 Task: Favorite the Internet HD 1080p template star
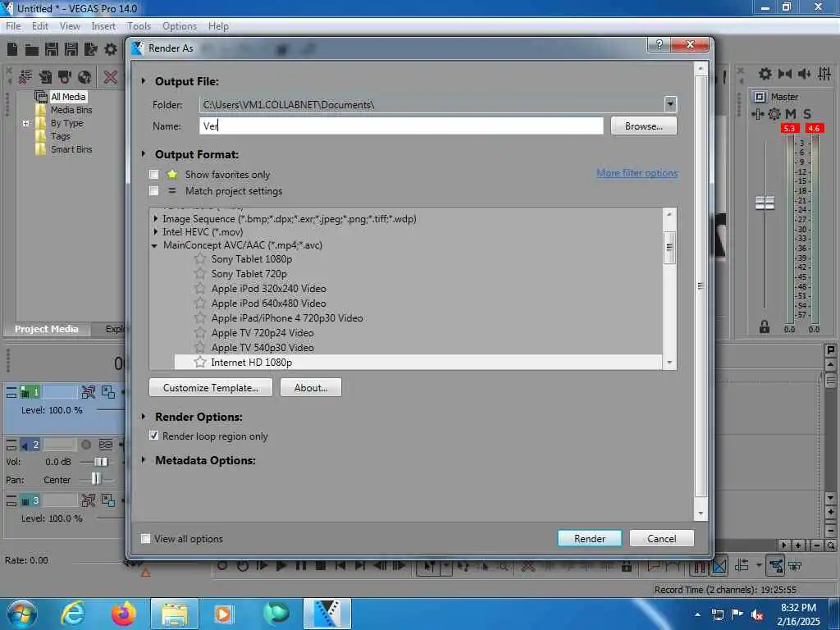(x=200, y=362)
